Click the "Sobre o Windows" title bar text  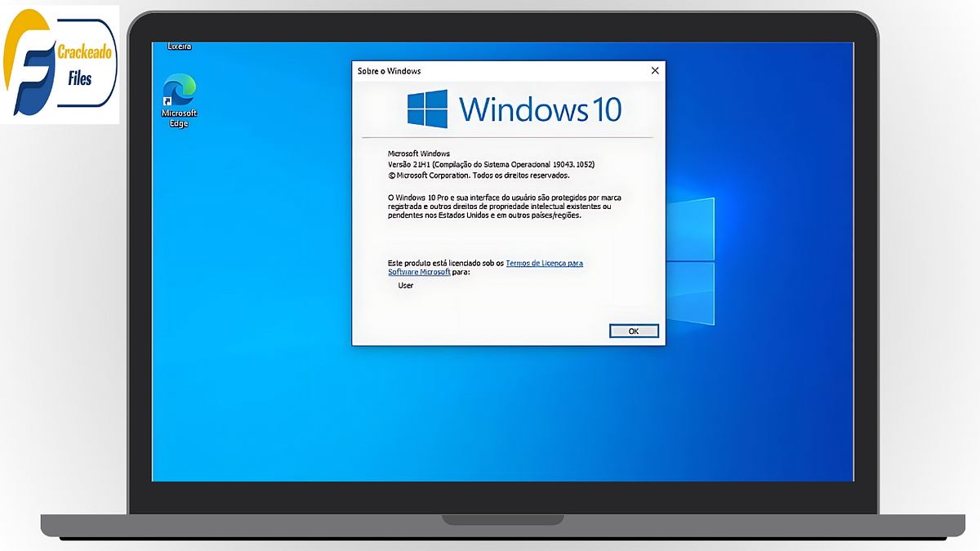tap(389, 71)
